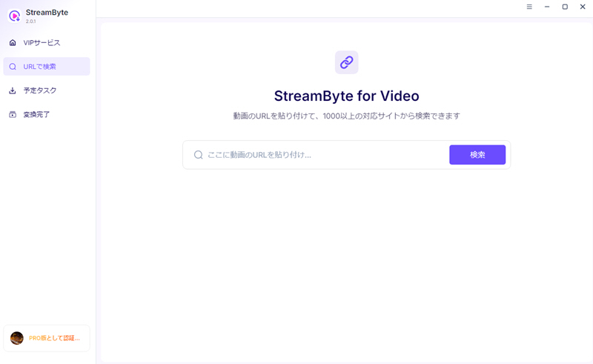The image size is (593, 364).
Task: Maximize the StreamByte window
Action: (565, 7)
